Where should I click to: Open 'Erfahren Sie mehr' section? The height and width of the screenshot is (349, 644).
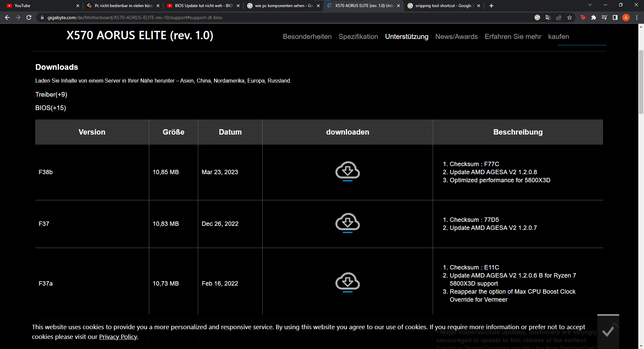coord(513,37)
